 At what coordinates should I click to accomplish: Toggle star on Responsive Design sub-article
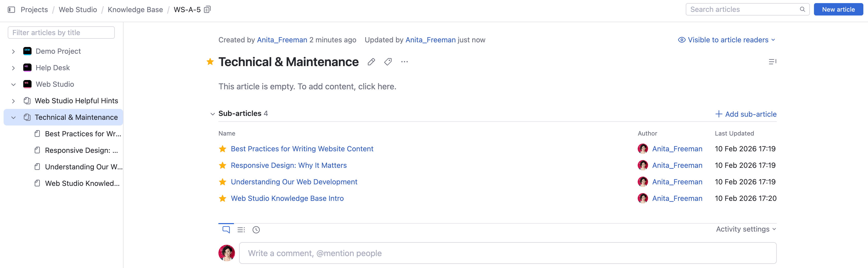click(x=222, y=165)
